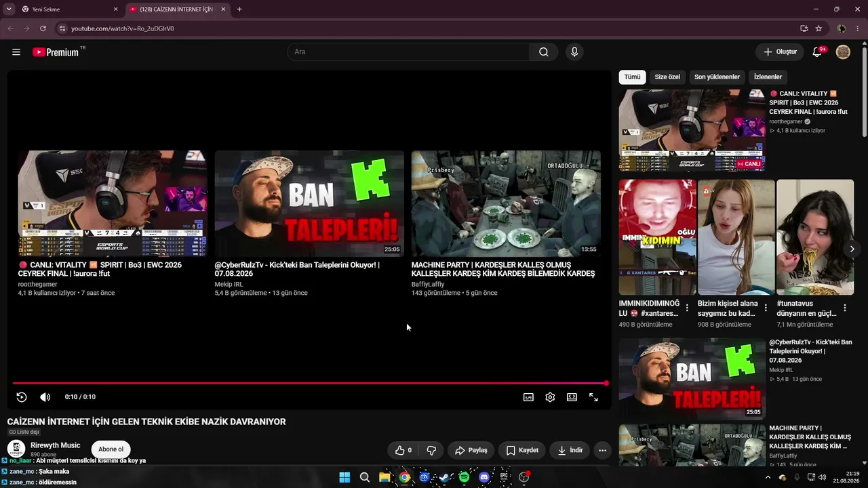The height and width of the screenshot is (488, 868).
Task: Open Spotify from taskbar
Action: click(x=464, y=477)
